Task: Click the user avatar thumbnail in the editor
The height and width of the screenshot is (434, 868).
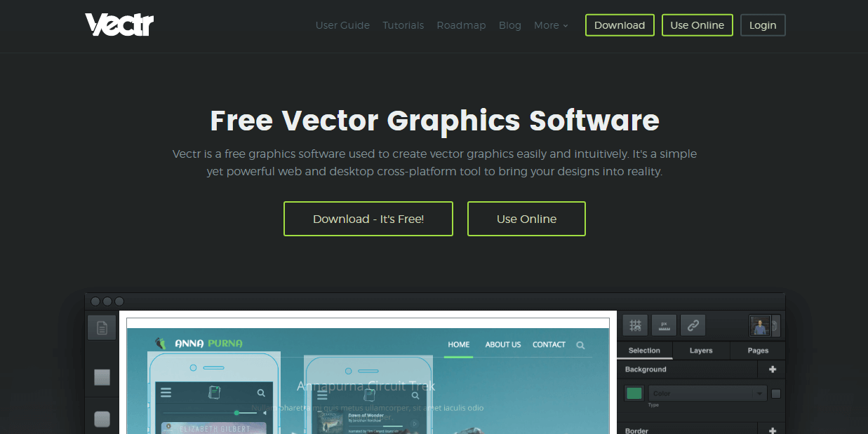Action: pos(759,325)
